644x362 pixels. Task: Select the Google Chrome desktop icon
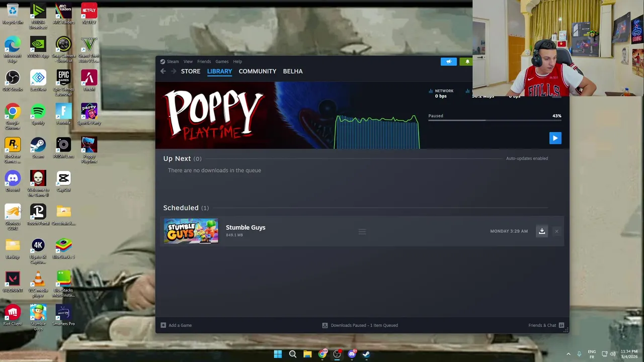click(13, 117)
